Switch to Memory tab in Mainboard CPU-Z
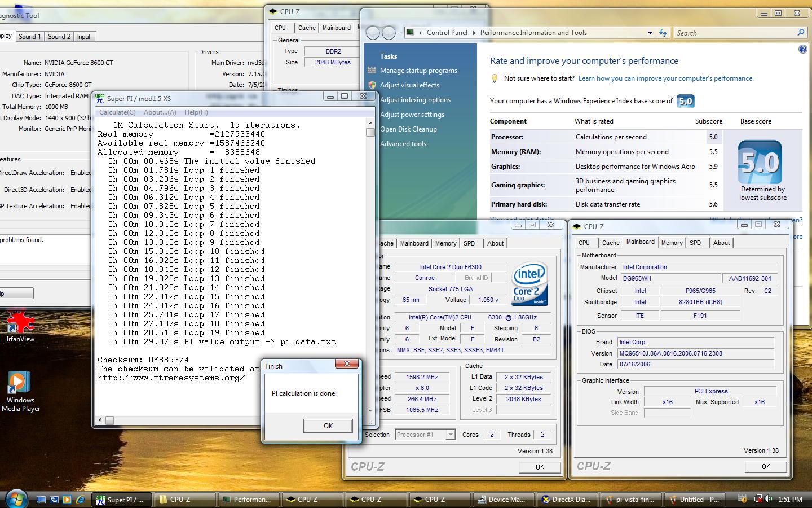Image resolution: width=812 pixels, height=508 pixels. click(672, 243)
